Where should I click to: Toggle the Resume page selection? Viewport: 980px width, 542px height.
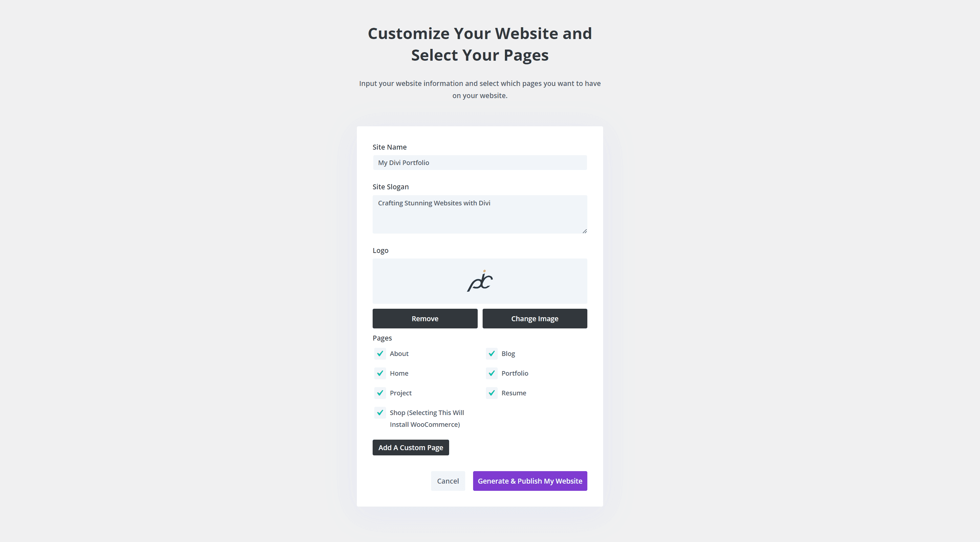pos(492,392)
